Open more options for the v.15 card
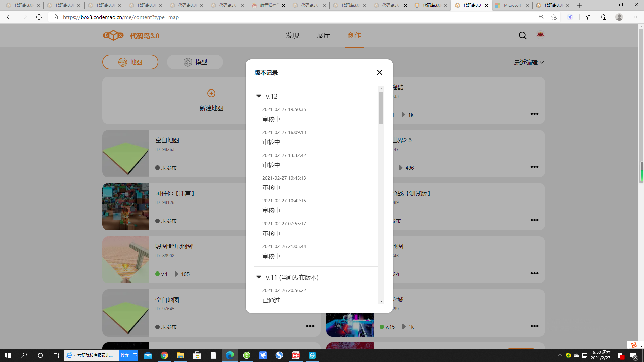The image size is (644, 362). coord(534,326)
